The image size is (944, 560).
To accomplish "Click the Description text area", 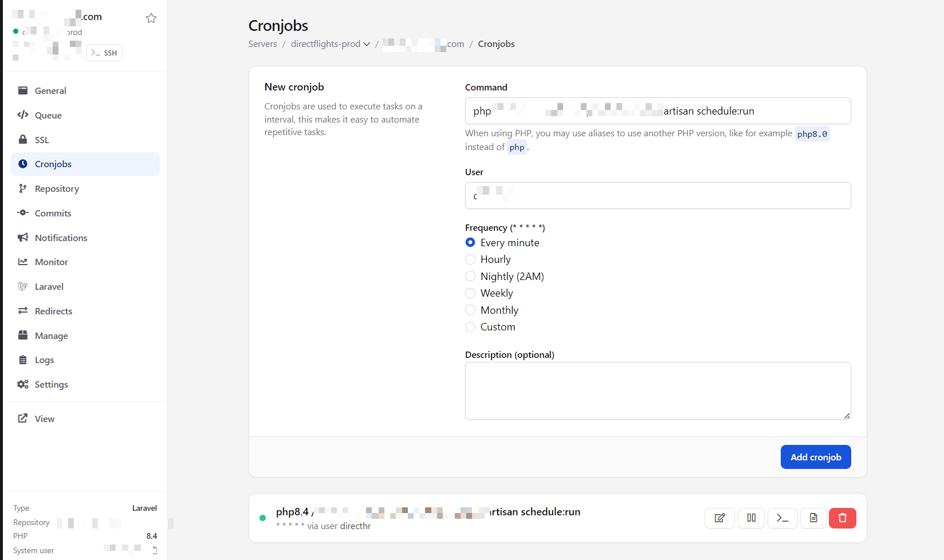I will [x=658, y=391].
